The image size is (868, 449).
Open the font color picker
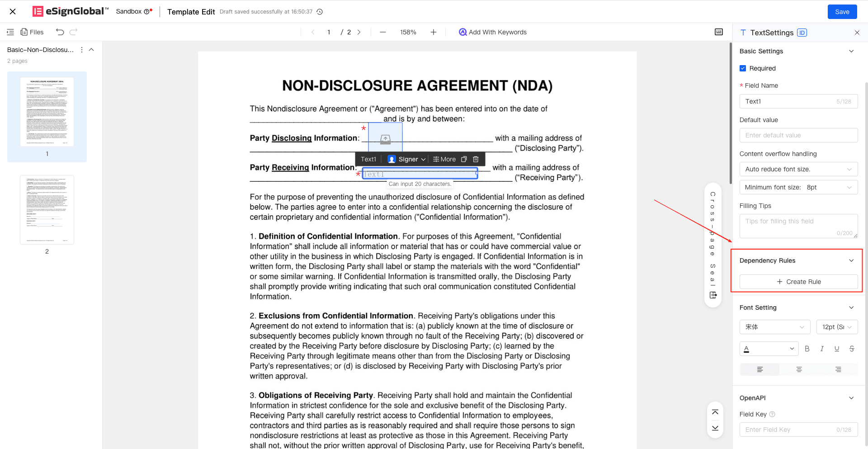pos(769,349)
